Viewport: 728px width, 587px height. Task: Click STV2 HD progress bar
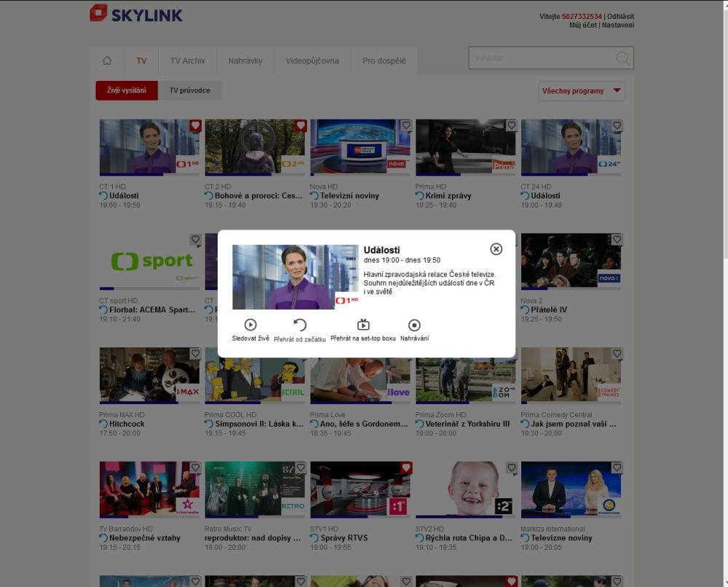click(466, 516)
